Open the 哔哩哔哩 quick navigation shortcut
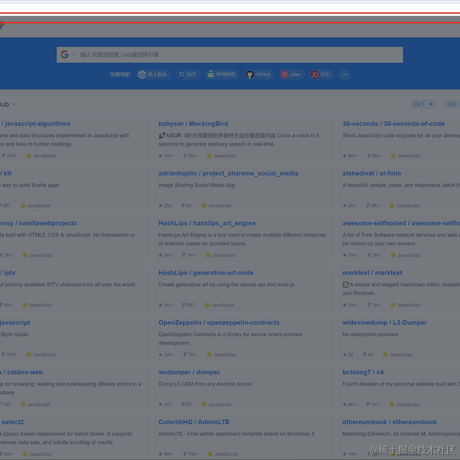Image resolution: width=460 pixels, height=460 pixels. coord(222,74)
